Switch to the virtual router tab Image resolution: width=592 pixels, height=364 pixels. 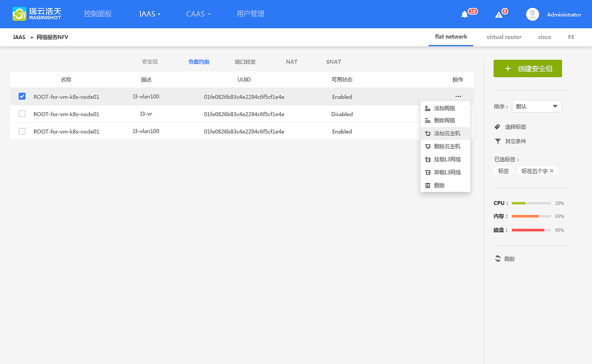pos(504,37)
